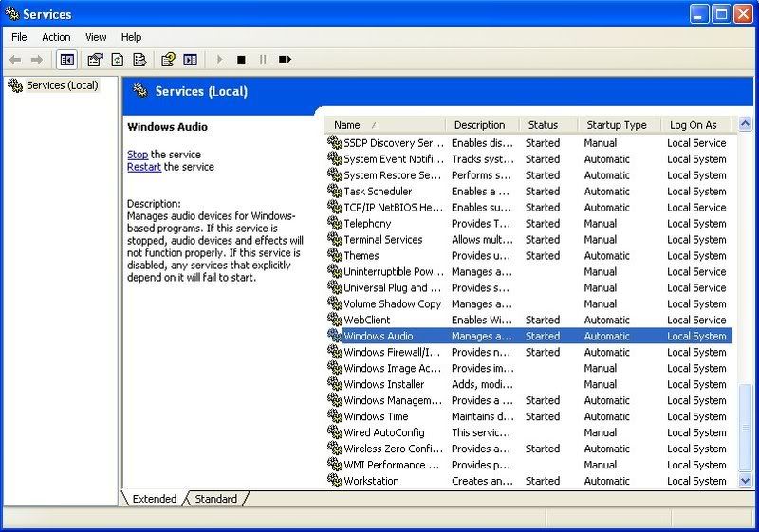Click Manual startup type of Telephony

tap(601, 223)
